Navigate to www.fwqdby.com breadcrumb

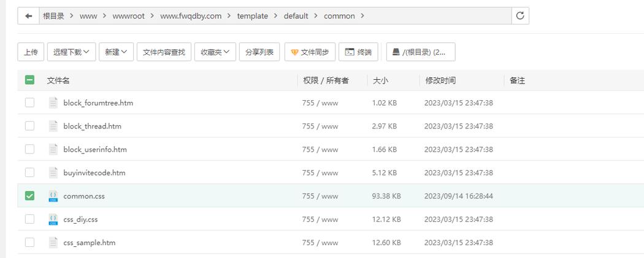191,16
